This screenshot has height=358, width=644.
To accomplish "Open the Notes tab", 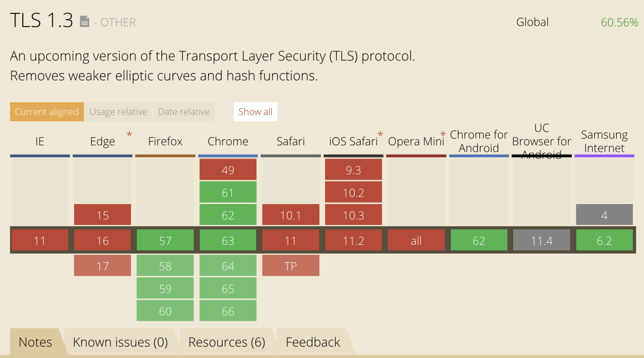I will [x=35, y=342].
